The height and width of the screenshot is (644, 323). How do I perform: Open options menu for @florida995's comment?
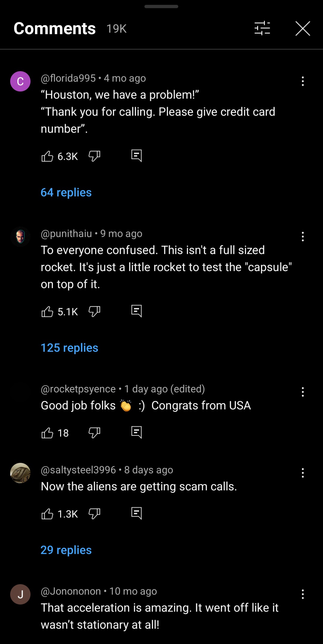coord(303,81)
